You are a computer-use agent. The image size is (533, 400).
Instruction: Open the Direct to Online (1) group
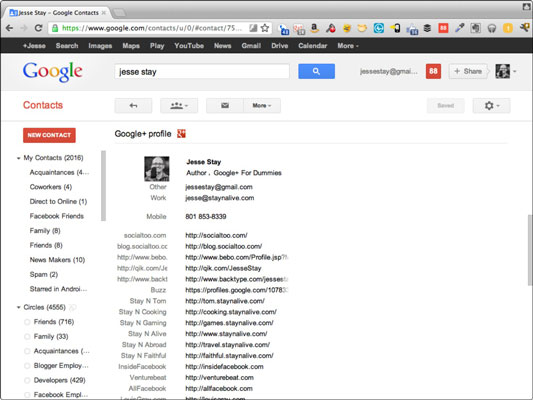pyautogui.click(x=58, y=202)
